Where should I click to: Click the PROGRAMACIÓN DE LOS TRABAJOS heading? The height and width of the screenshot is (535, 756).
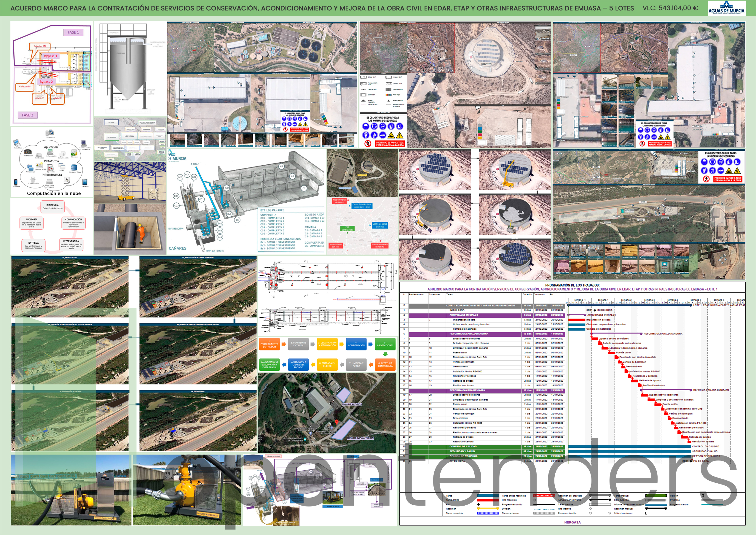pyautogui.click(x=572, y=285)
